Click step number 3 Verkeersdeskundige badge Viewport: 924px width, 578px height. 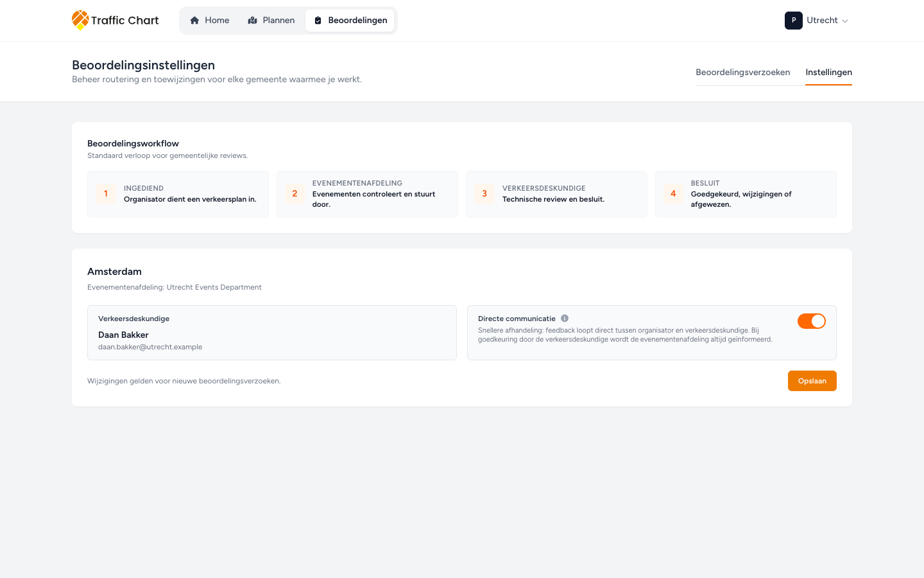coord(484,194)
